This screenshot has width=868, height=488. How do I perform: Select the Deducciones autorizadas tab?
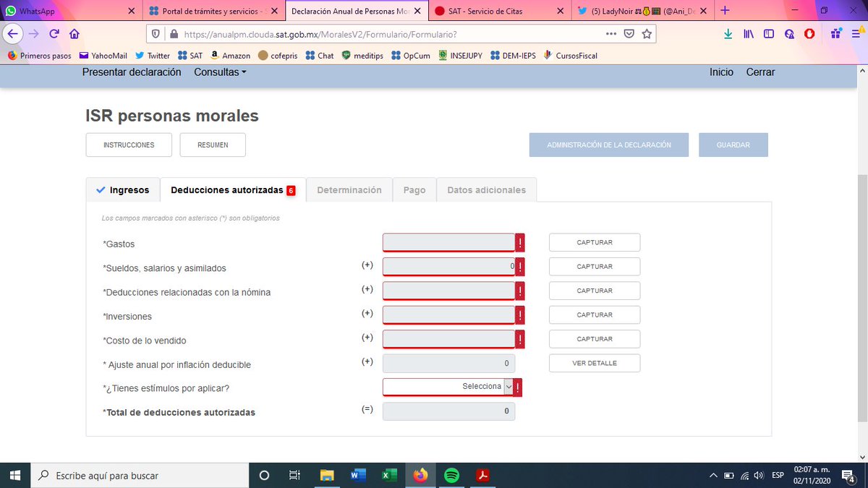click(233, 190)
